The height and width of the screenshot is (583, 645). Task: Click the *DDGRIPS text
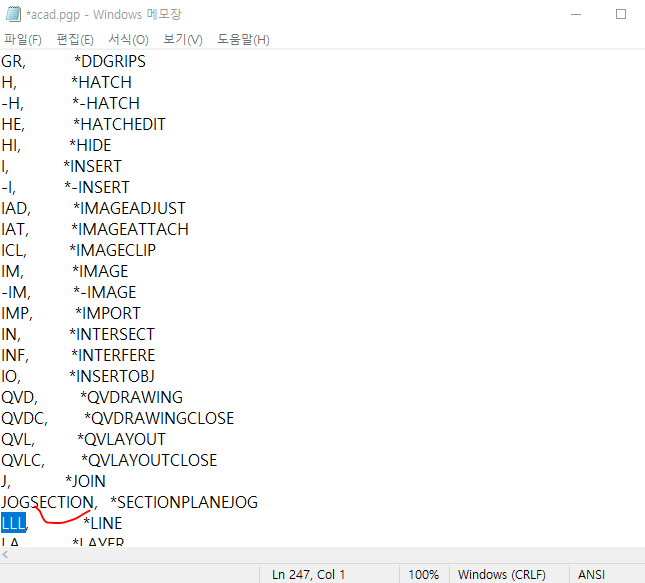[110, 61]
